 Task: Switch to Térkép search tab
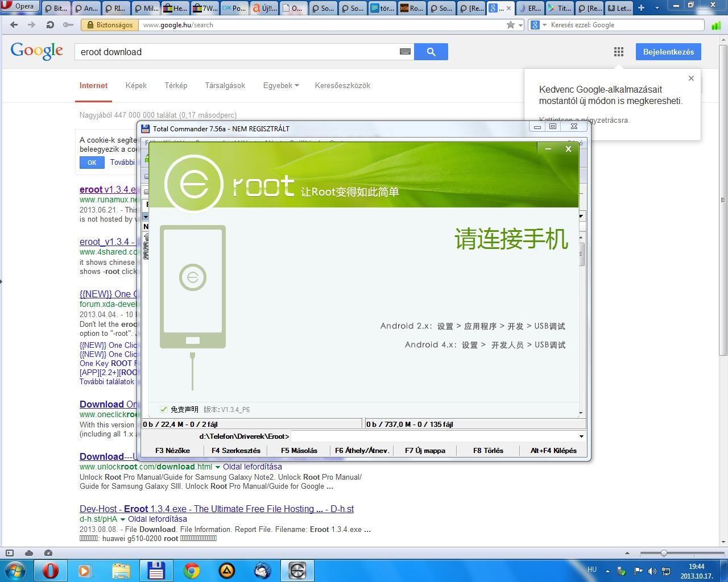[x=176, y=86]
